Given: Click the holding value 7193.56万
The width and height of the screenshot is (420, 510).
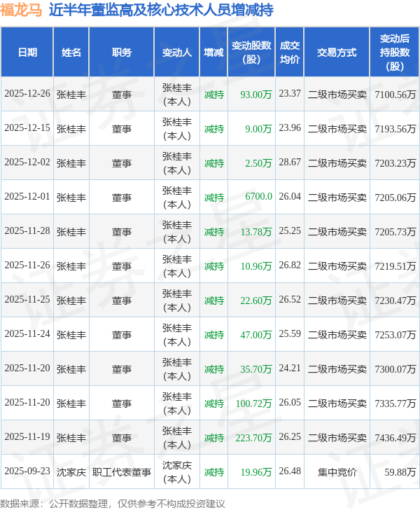Looking at the screenshot, I should pos(395,129).
